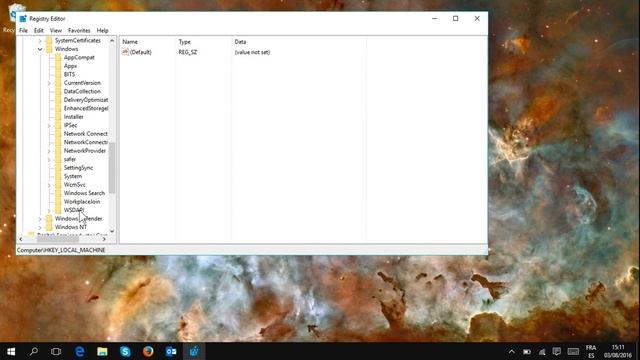Select the DataCollection folder icon
Viewport: 640px width, 360px height.
pos(58,91)
